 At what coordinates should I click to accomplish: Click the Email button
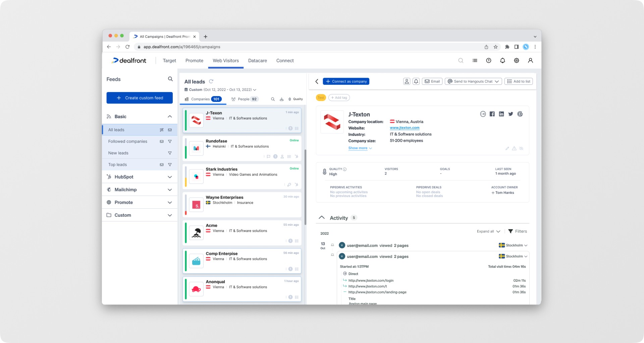[x=432, y=81]
